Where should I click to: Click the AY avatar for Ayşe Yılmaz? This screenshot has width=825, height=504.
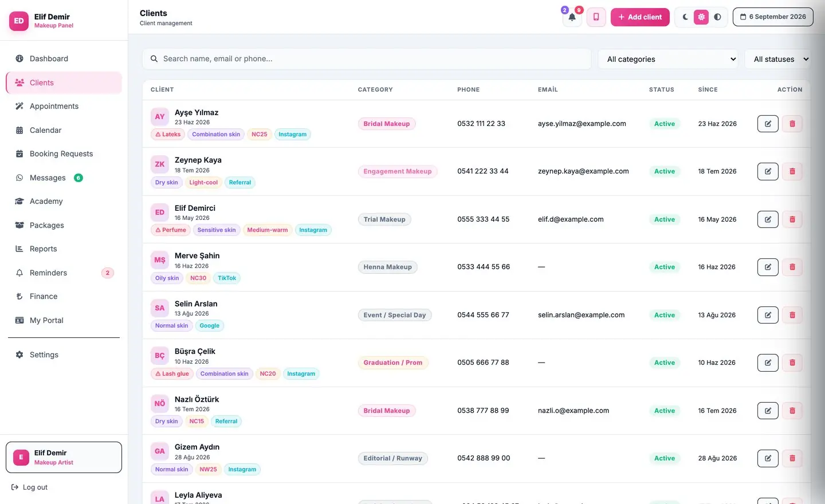[x=160, y=117]
